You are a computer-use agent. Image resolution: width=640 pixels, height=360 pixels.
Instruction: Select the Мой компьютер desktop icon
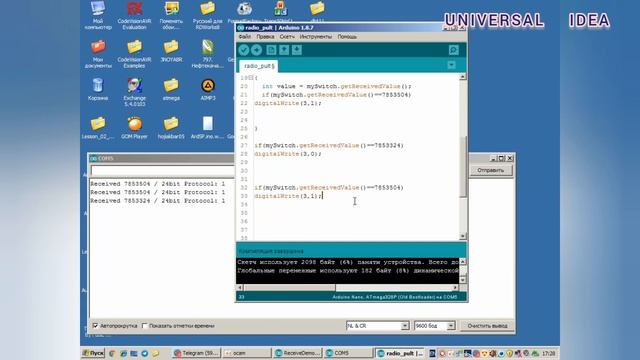pos(98,16)
